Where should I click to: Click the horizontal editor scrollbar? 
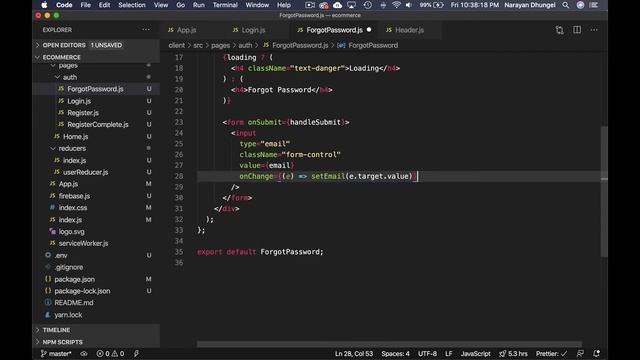tap(389, 344)
